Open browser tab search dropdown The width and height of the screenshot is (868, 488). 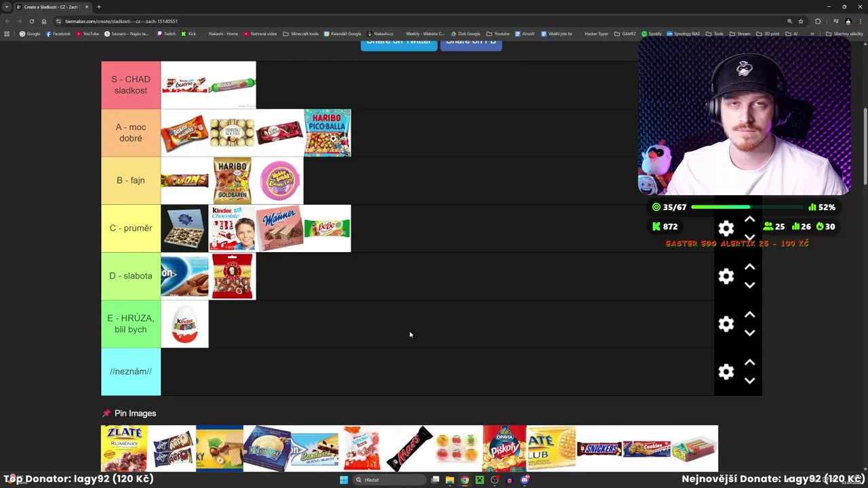(7, 7)
